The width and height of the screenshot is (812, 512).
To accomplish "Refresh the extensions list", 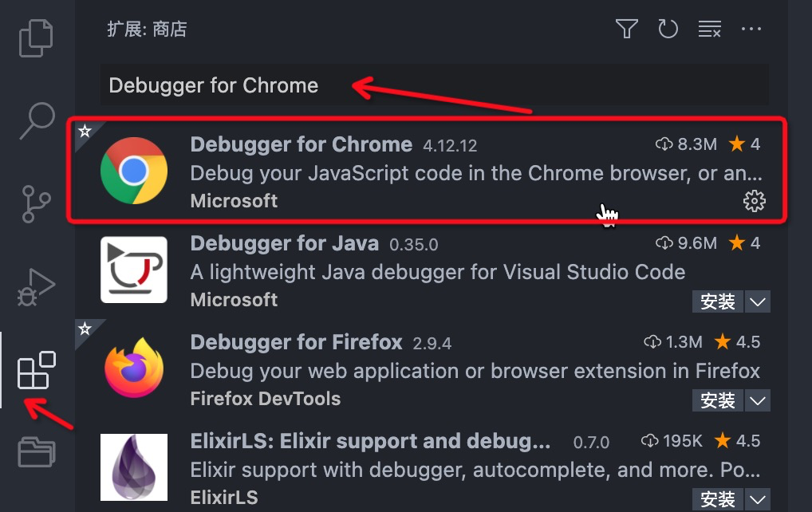I will click(668, 29).
